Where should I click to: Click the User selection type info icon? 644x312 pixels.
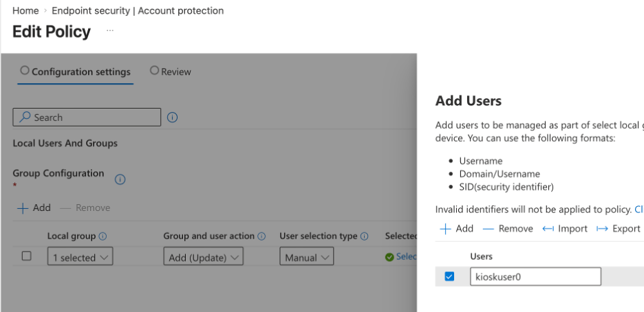pos(364,236)
